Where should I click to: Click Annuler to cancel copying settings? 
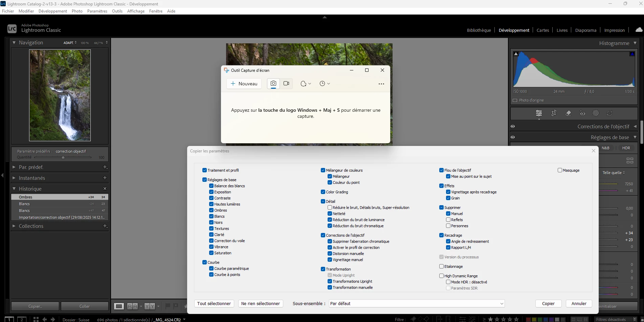pos(579,304)
